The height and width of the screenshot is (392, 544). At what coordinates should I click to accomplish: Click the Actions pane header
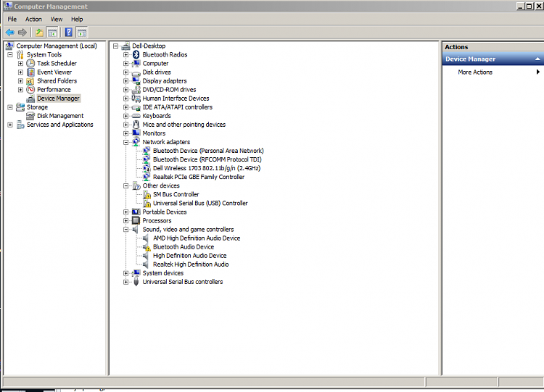(493, 47)
